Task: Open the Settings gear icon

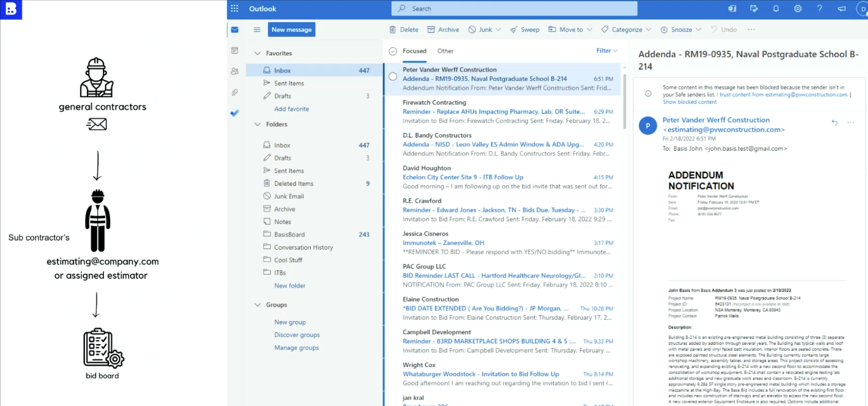Action: point(798,9)
